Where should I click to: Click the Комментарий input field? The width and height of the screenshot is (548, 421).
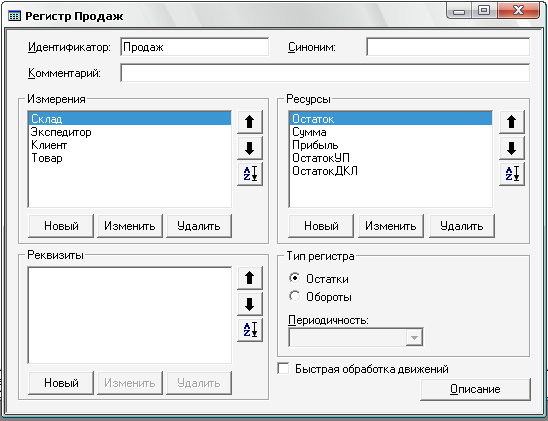tap(325, 73)
